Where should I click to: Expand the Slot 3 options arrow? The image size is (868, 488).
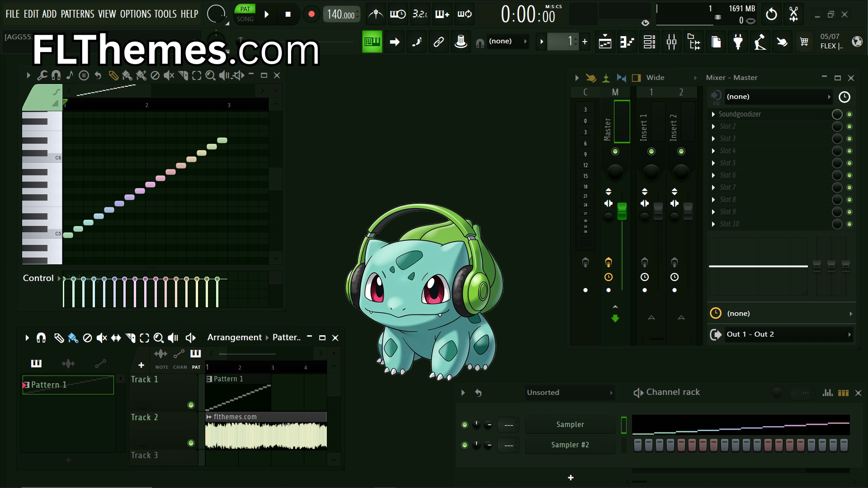[x=713, y=139]
